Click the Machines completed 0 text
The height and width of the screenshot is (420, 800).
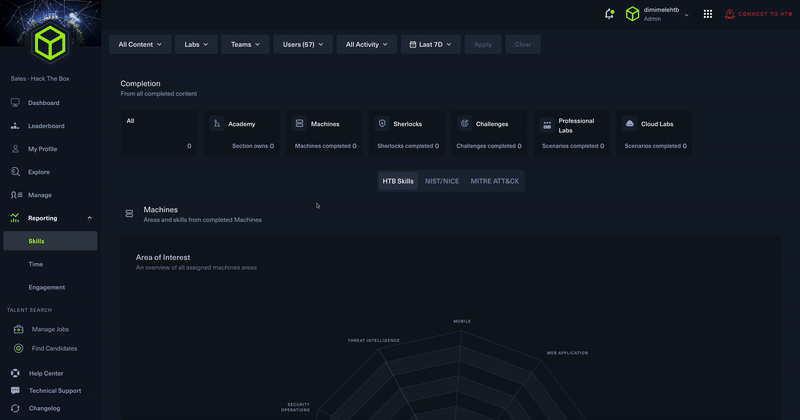tap(326, 146)
